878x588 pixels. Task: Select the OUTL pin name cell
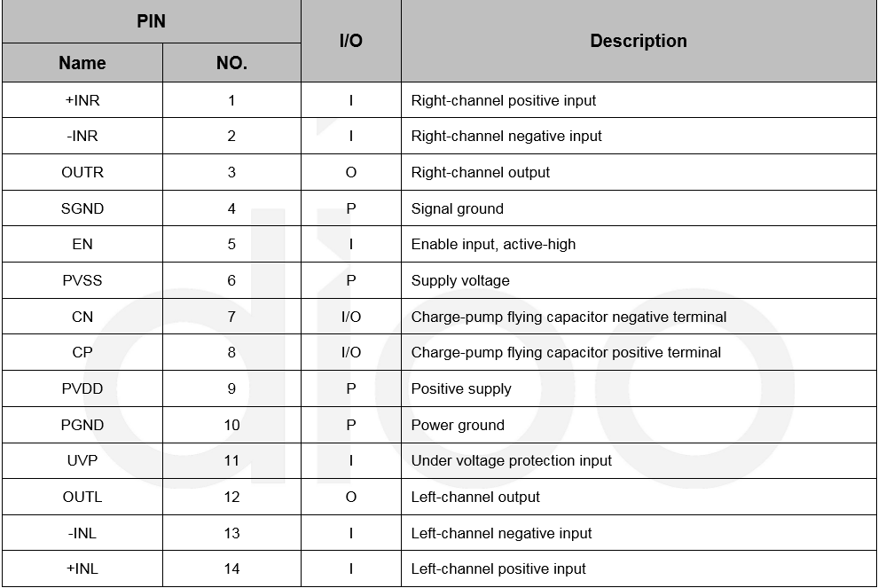[82, 497]
